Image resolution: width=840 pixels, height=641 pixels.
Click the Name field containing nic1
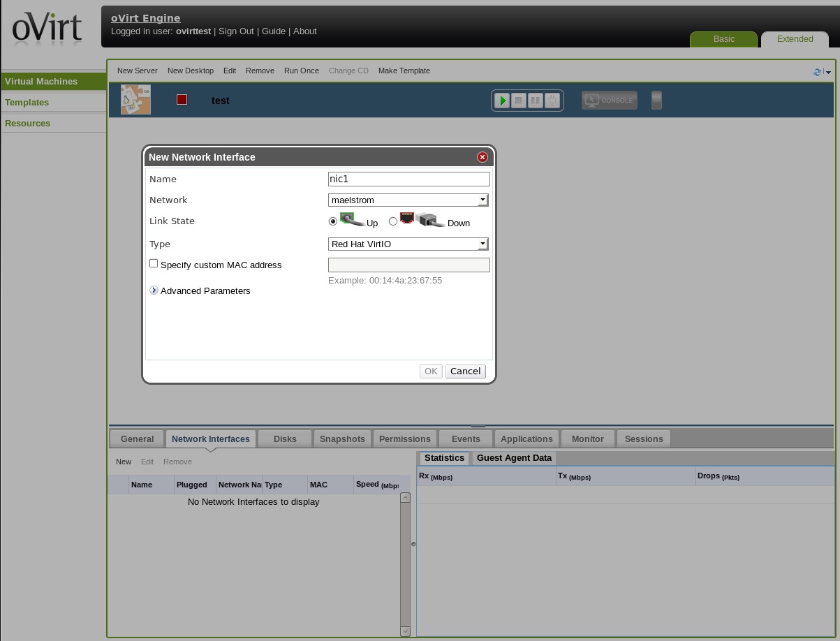tap(408, 179)
